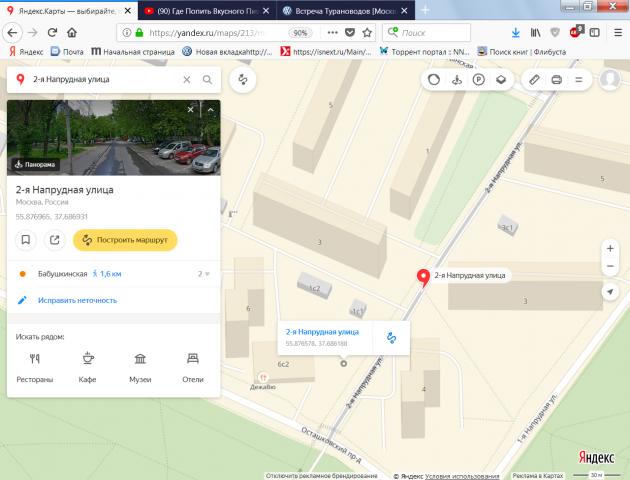Viewport: 630px width, 480px height.
Task: Toggle parking layer on the map
Action: pyautogui.click(x=479, y=80)
